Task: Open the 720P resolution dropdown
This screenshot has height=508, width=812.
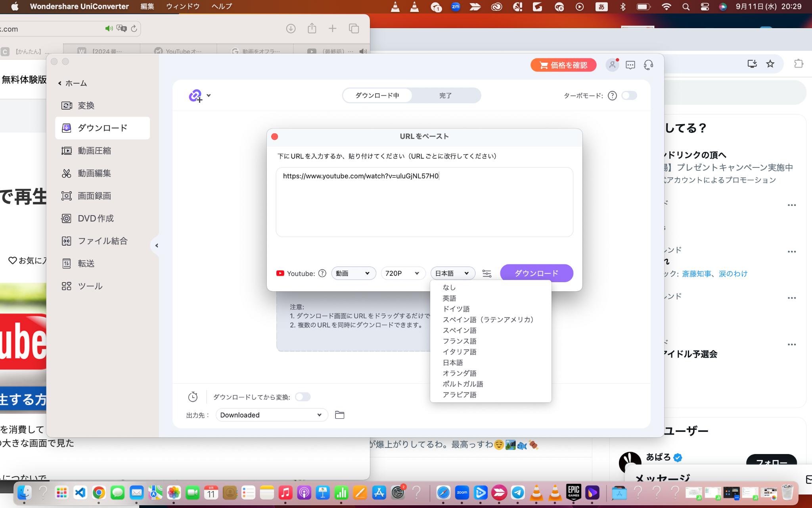Action: point(403,273)
